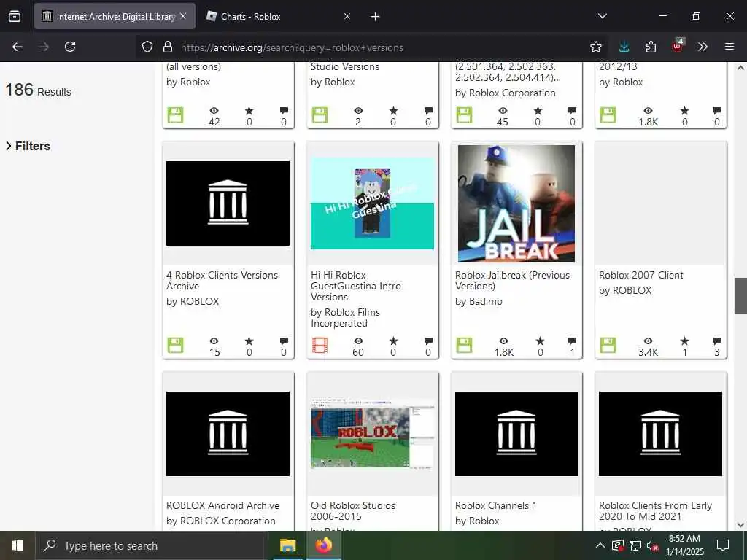Click favorites star on 4 Roblox Clients card
Image resolution: width=747 pixels, height=560 pixels.
249,341
